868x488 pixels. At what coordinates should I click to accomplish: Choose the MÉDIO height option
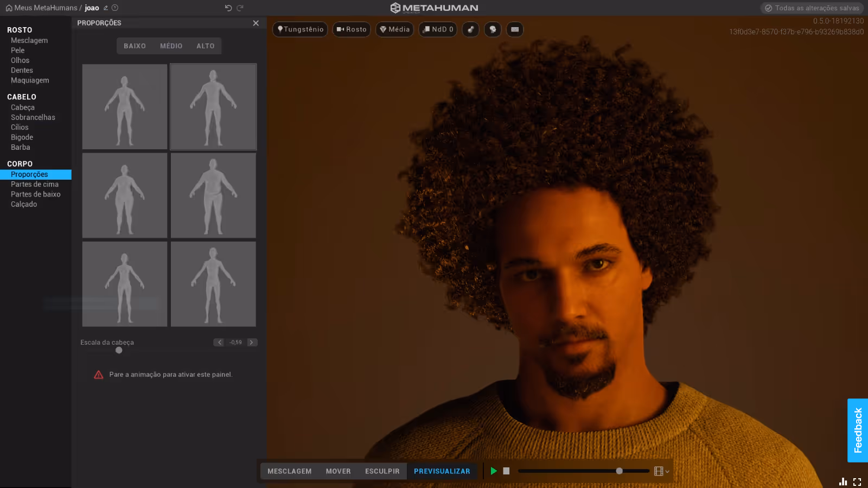(171, 46)
